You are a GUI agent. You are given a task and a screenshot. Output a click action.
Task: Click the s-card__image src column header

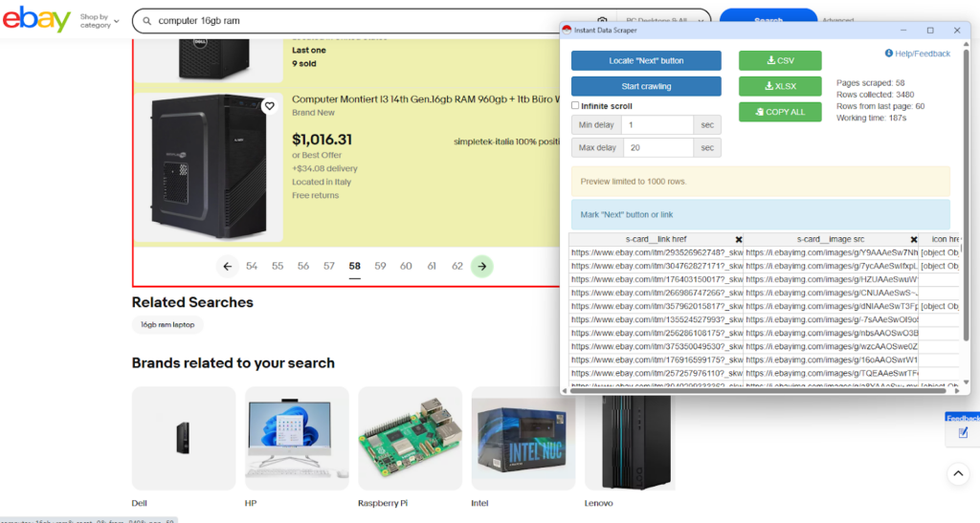831,239
